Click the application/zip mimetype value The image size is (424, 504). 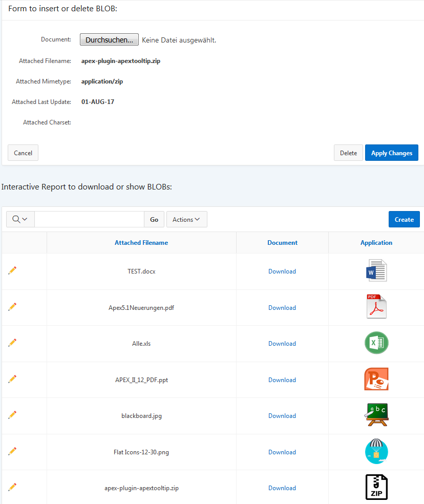pyautogui.click(x=102, y=81)
